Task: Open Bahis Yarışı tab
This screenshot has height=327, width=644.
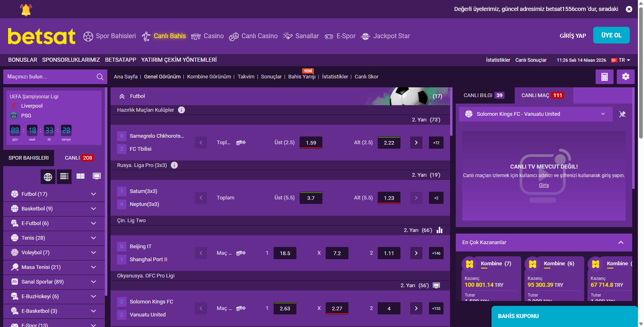Action: click(302, 77)
